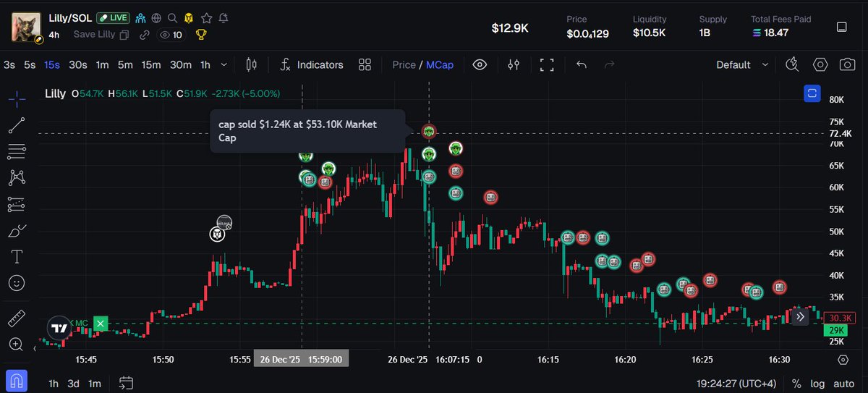Select the 1m interval in top toolbar
This screenshot has height=393, width=868.
[102, 64]
